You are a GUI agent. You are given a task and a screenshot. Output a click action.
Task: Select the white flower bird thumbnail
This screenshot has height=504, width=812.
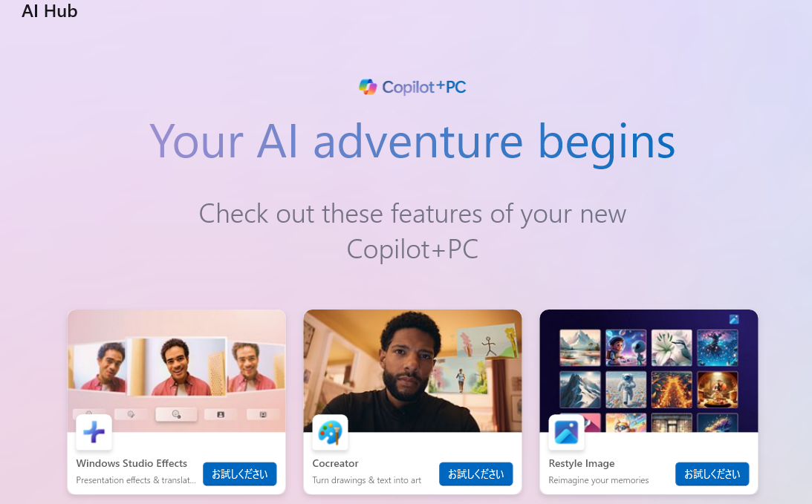[x=672, y=347]
